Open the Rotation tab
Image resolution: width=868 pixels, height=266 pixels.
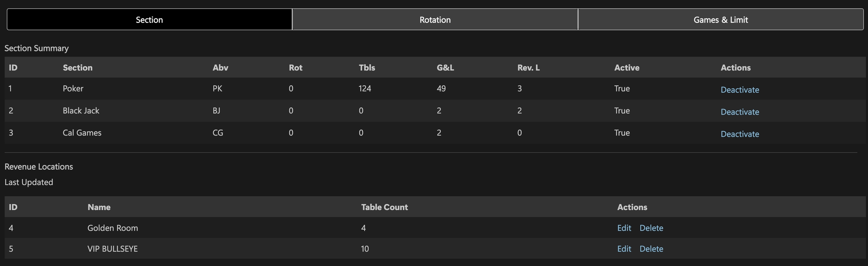(435, 20)
